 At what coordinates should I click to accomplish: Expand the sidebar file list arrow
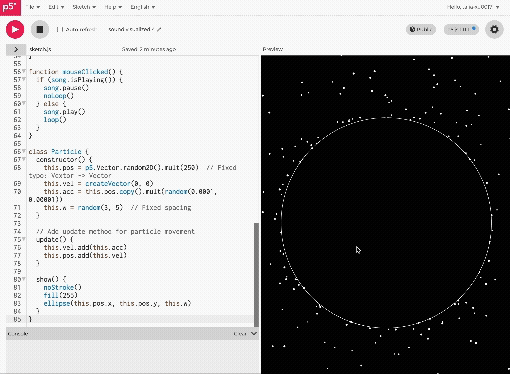[16, 49]
